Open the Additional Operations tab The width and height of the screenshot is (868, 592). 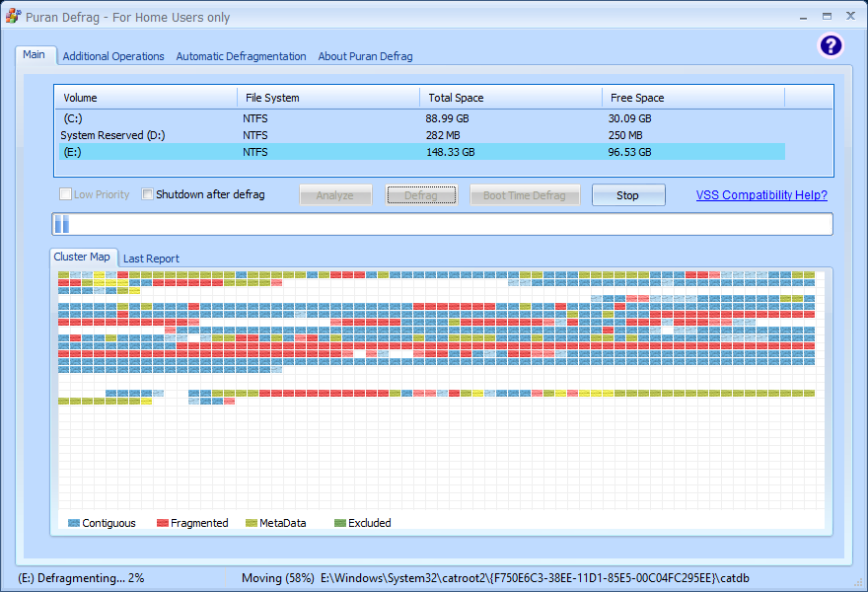click(113, 56)
